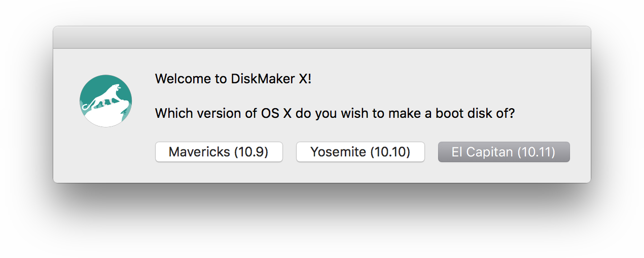Click the "Welcome to DiskMaker X!" heading text
The height and width of the screenshot is (258, 644).
[x=233, y=79]
